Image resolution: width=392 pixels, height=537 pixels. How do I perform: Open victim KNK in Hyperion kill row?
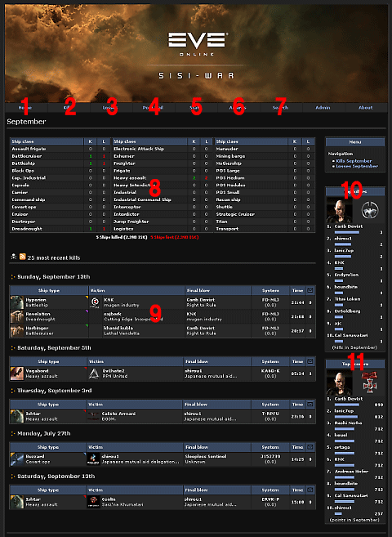click(x=109, y=300)
